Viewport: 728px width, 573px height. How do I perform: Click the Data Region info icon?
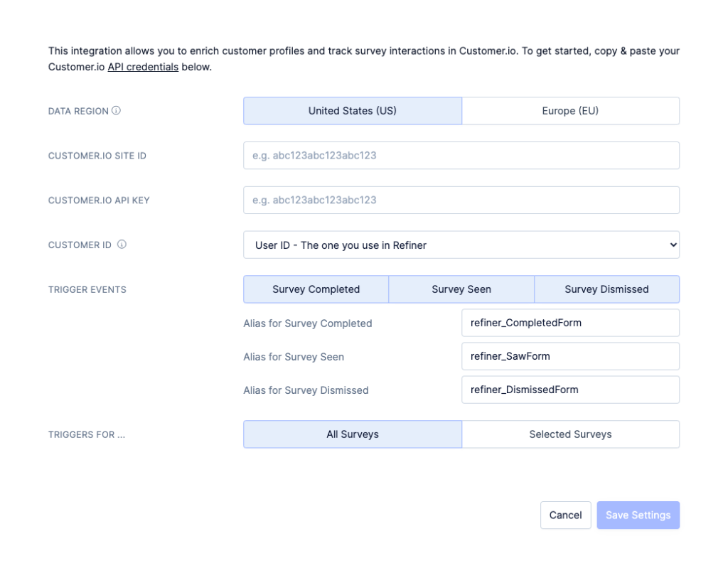[x=116, y=110]
